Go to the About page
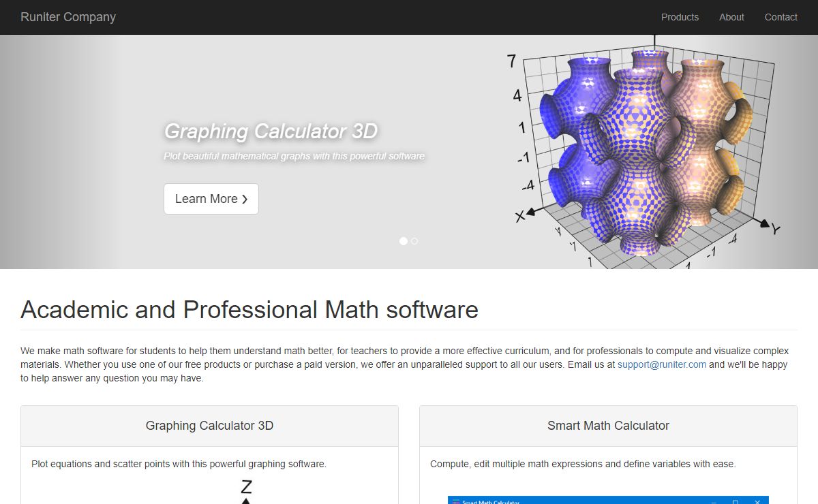This screenshot has height=504, width=818. (x=731, y=17)
